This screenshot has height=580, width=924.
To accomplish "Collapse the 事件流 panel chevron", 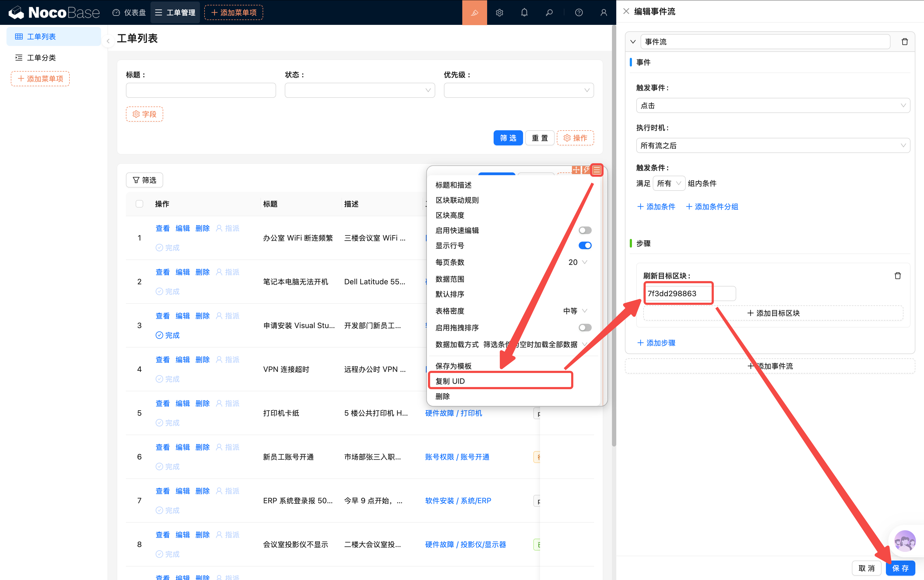I will point(633,42).
